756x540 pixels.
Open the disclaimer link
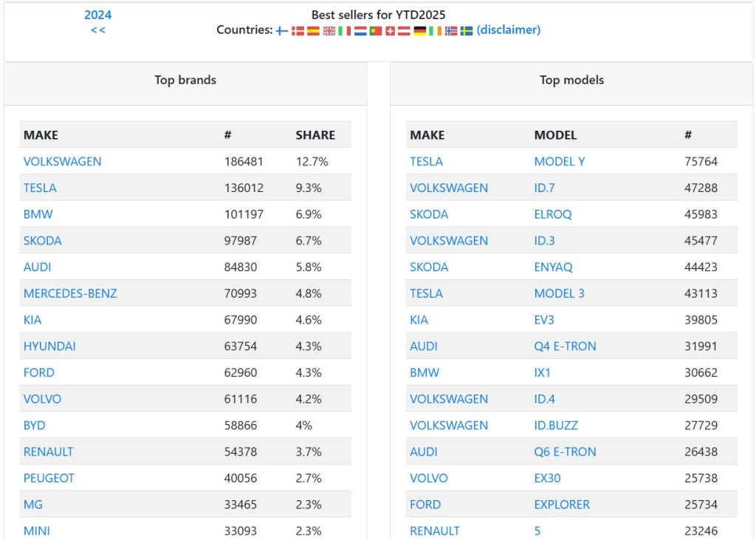[509, 30]
